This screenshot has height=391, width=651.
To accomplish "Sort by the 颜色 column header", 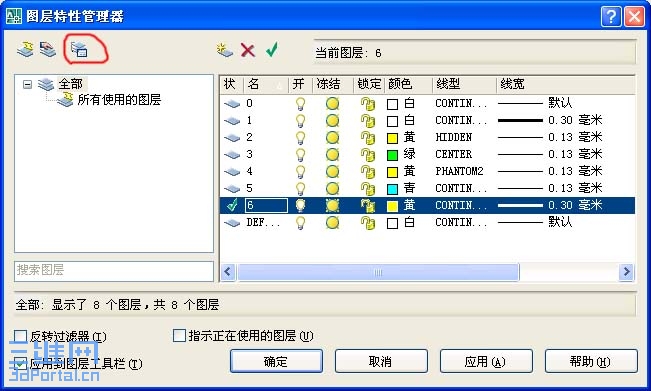I will pos(409,84).
